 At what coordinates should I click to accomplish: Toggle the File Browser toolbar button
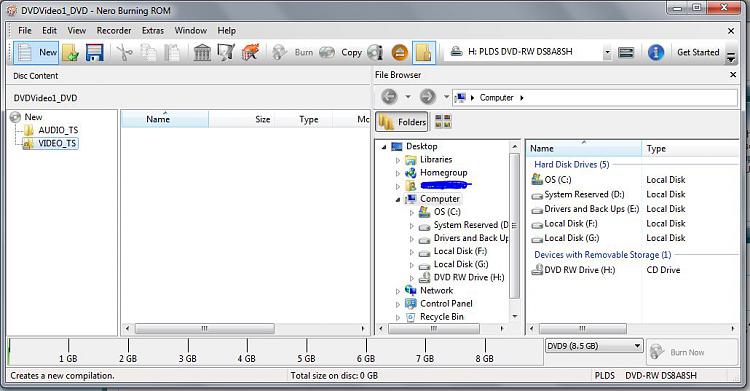(x=424, y=53)
